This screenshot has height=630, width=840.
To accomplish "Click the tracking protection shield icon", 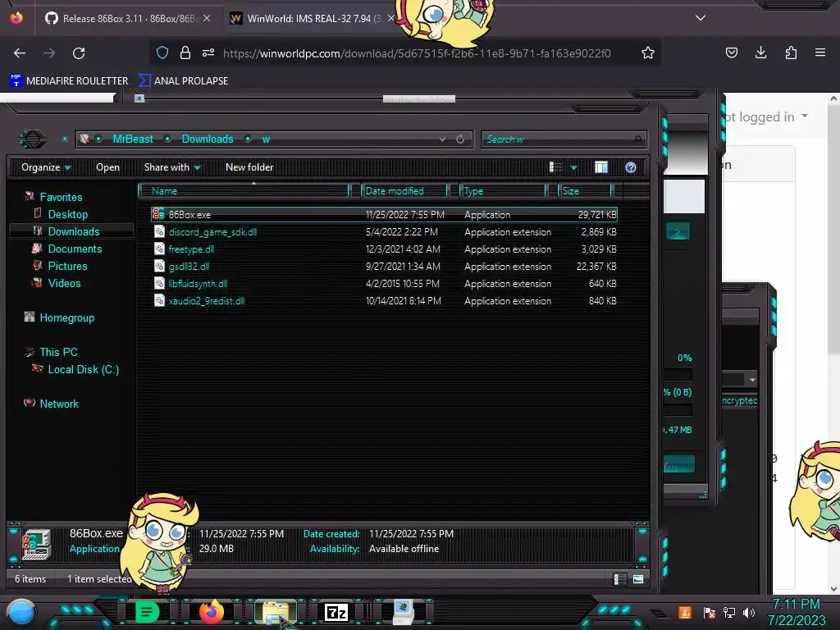I will coord(162,52).
